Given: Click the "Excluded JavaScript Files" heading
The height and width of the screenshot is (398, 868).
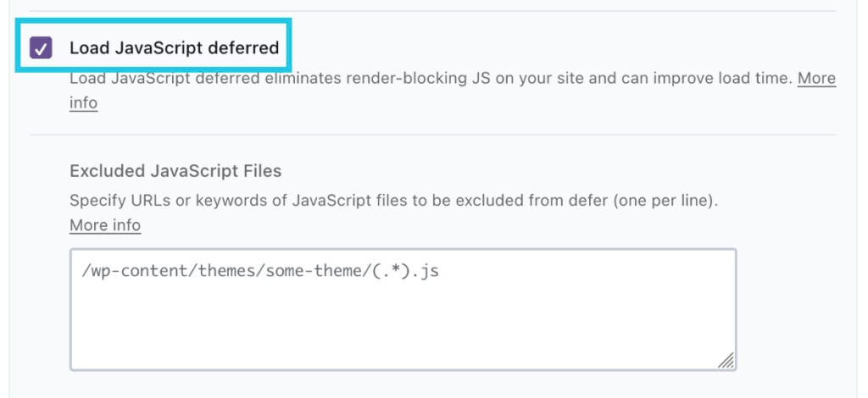Looking at the screenshot, I should click(x=175, y=171).
